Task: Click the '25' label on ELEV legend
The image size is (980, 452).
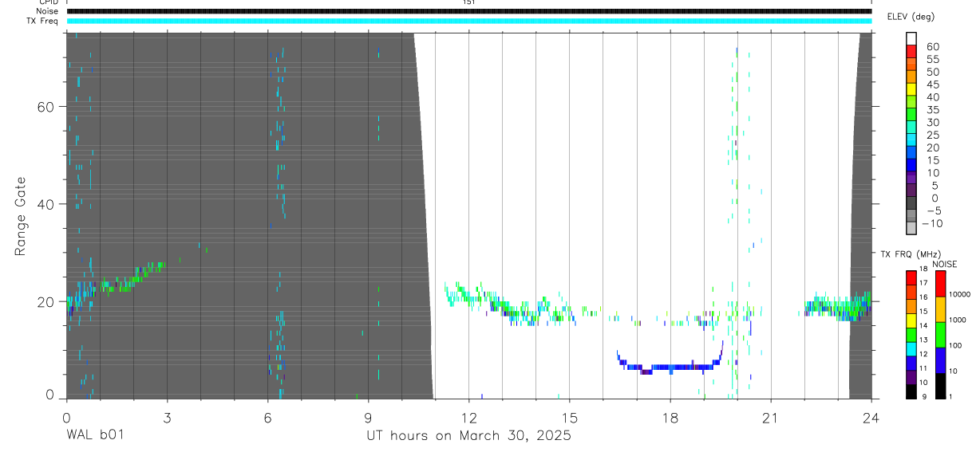Action: click(x=933, y=135)
